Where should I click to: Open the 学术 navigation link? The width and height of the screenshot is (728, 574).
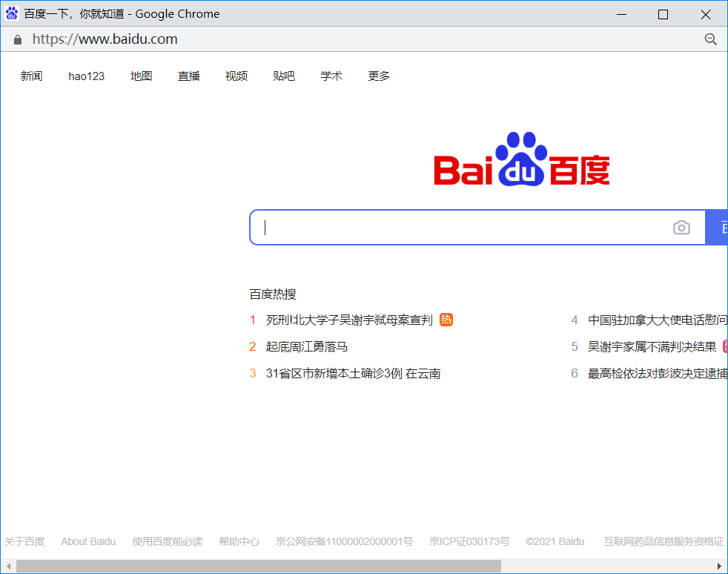click(x=331, y=76)
